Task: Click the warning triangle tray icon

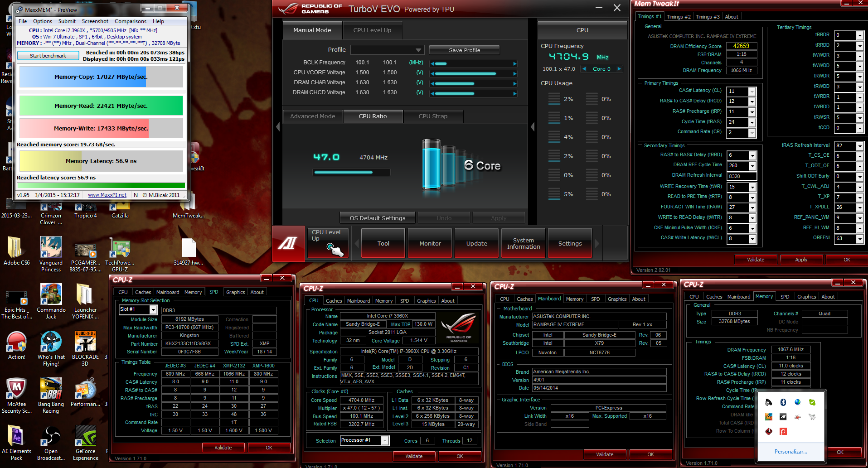Action: pyautogui.click(x=768, y=417)
